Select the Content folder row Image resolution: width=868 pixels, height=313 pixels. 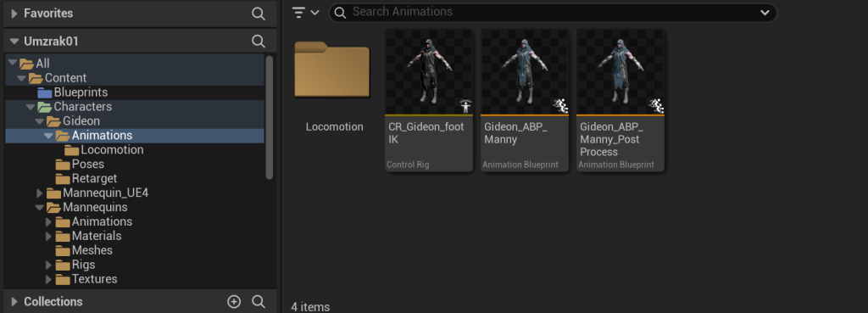135,77
